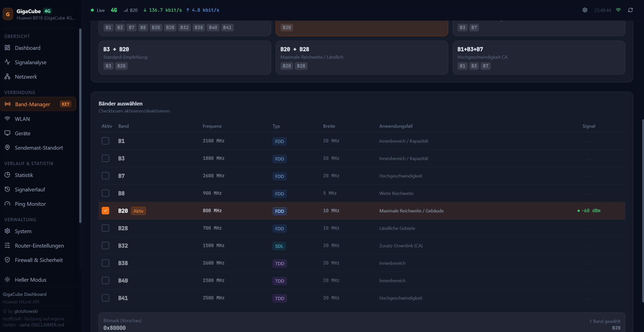
Task: Open settings gear in top bar
Action: point(585,10)
